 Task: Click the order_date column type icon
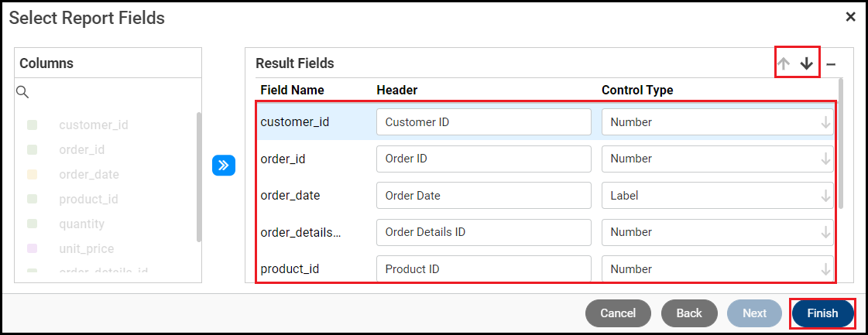tap(33, 174)
